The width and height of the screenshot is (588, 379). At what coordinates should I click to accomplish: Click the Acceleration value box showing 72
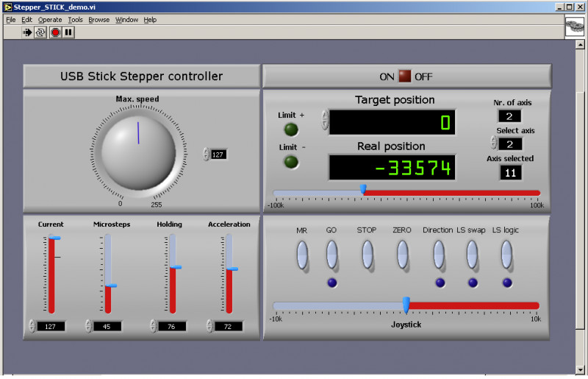228,327
